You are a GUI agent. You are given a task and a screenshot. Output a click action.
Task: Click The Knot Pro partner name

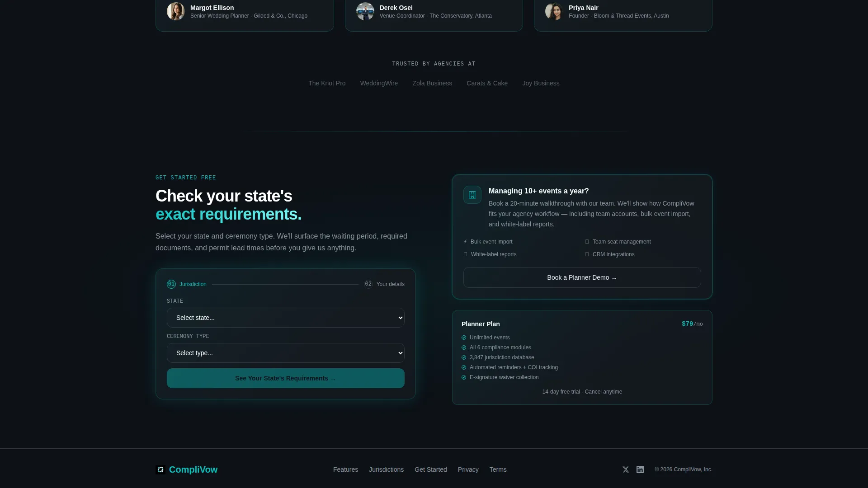pyautogui.click(x=327, y=83)
